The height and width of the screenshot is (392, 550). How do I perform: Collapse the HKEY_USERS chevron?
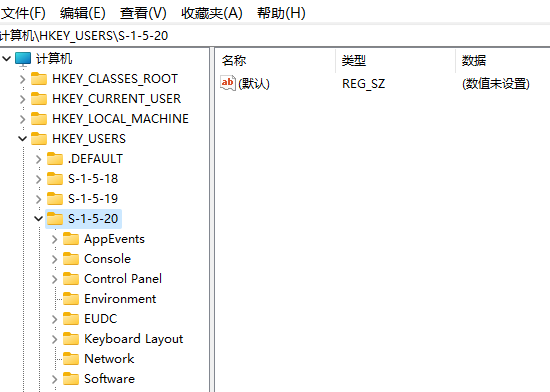tap(23, 138)
